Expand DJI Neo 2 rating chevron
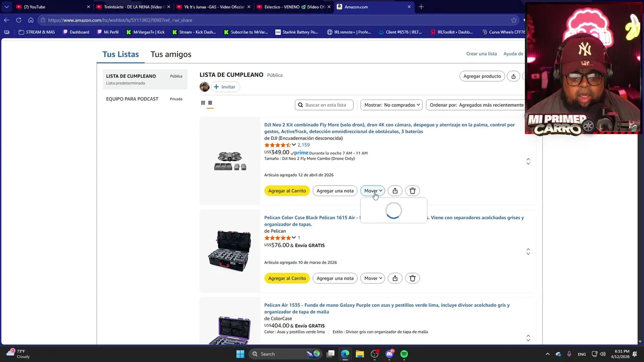644x362 pixels. point(294,145)
